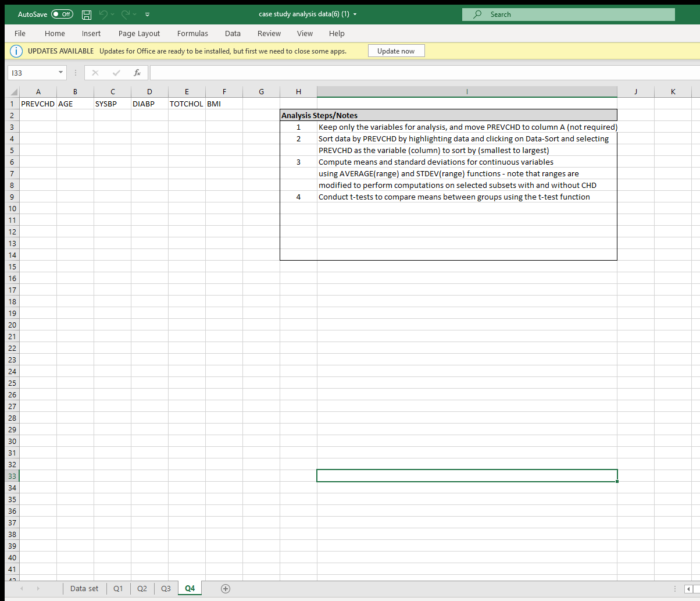The image size is (700, 601).
Task: Select cell A1 containing PREVCHD
Action: pyautogui.click(x=38, y=104)
